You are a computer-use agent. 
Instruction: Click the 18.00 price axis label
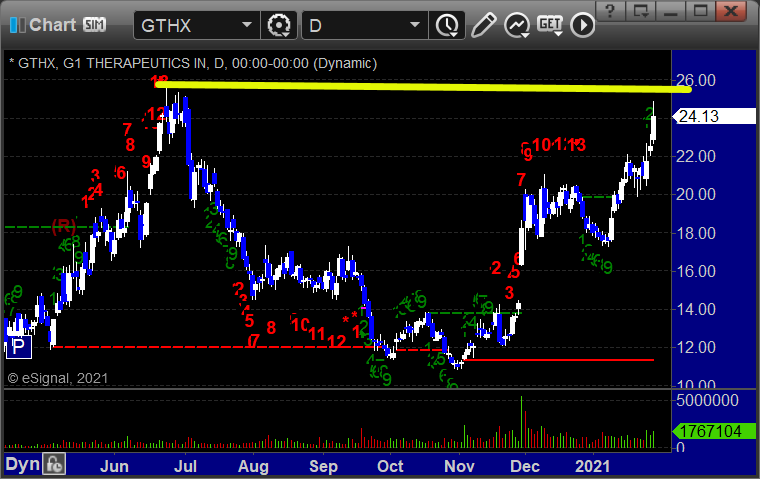click(696, 233)
